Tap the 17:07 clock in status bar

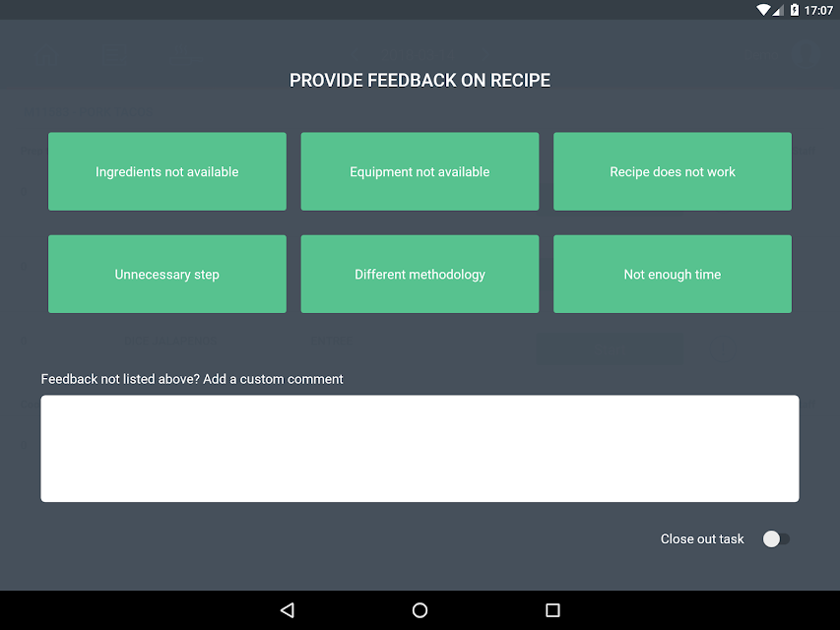818,10
